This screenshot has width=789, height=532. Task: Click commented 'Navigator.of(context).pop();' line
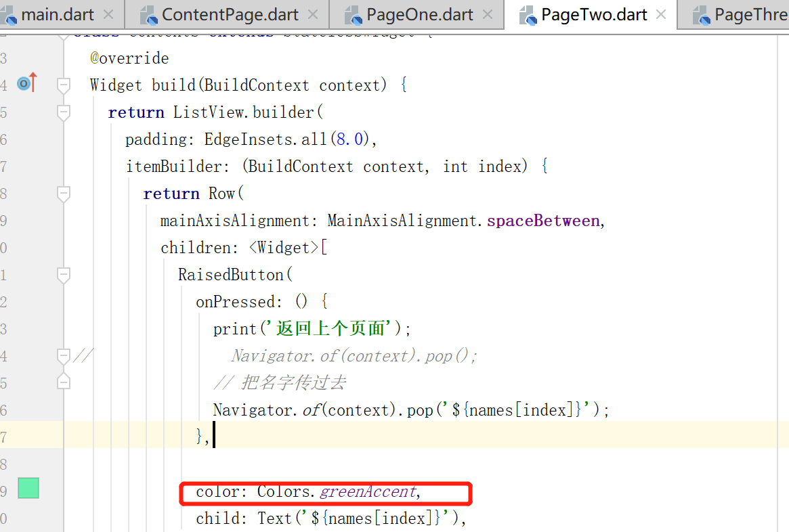(x=354, y=356)
